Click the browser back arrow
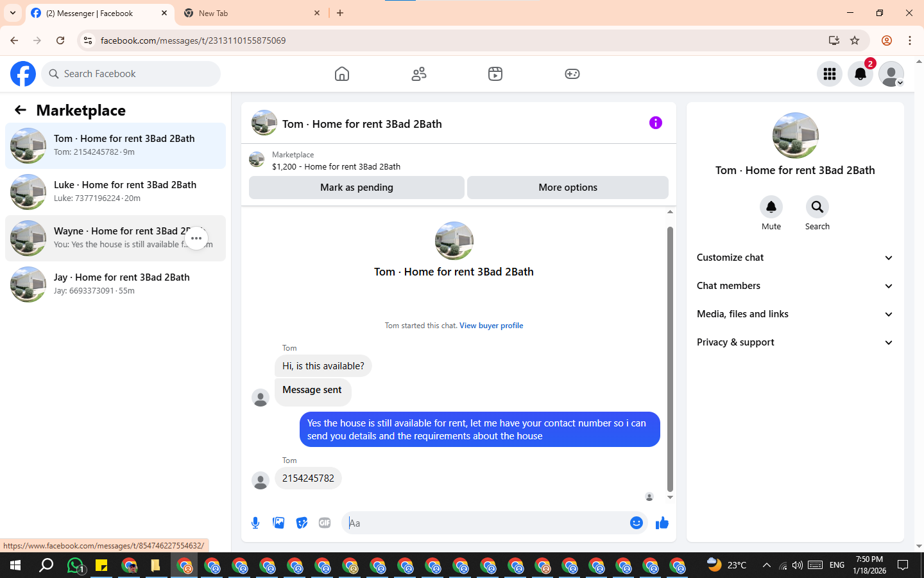924x578 pixels. click(14, 40)
